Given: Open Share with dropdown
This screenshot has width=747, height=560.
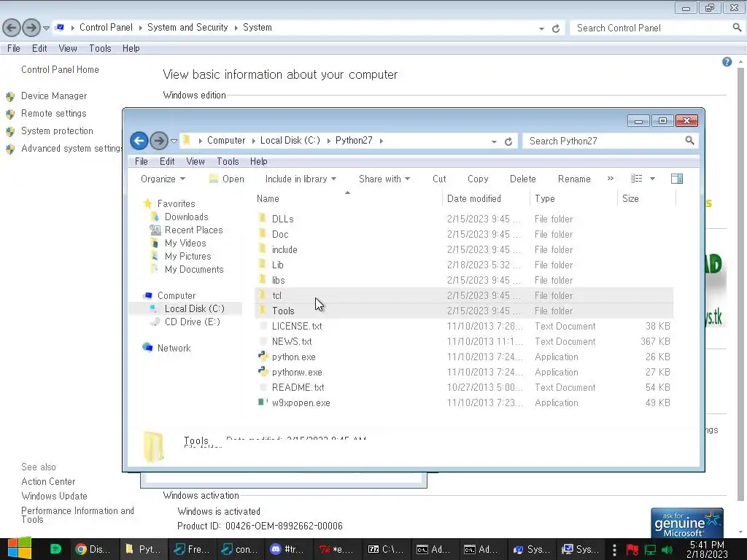Looking at the screenshot, I should [384, 179].
